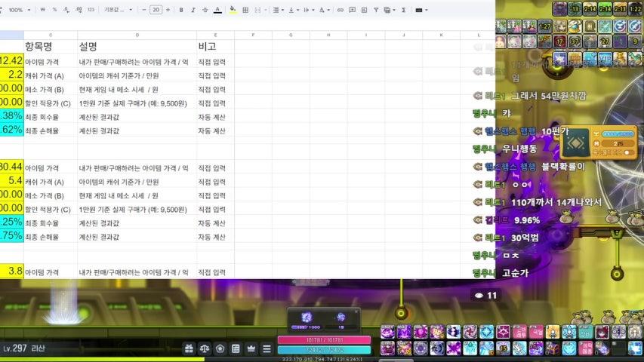Open cell borders menu
The width and height of the screenshot is (644, 362).
pos(245,10)
